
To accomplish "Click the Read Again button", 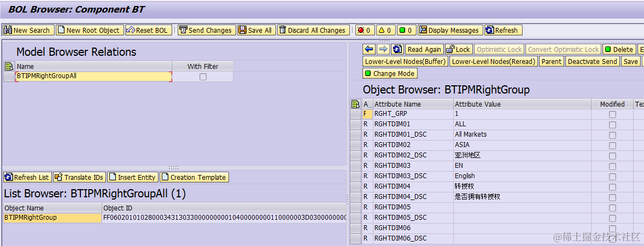I will [424, 49].
